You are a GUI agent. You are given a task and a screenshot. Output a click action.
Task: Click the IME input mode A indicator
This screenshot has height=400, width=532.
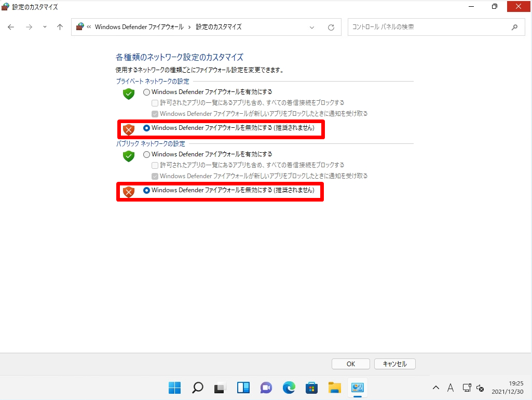[451, 388]
